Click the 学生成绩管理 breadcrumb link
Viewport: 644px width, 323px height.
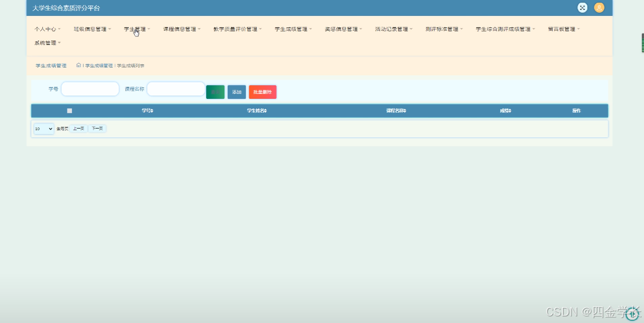click(x=99, y=66)
